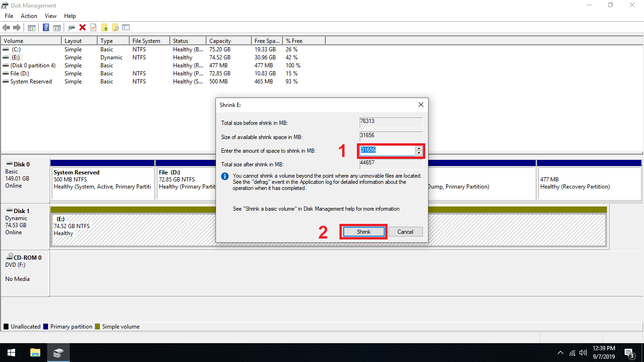The width and height of the screenshot is (644, 362).
Task: Select the System Reserved 500 MB partition block
Action: pos(102,179)
